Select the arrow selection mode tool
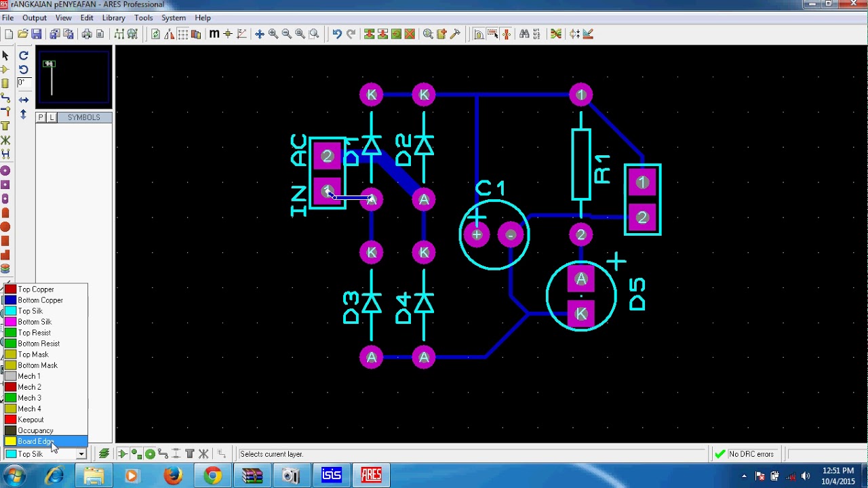 click(5, 56)
